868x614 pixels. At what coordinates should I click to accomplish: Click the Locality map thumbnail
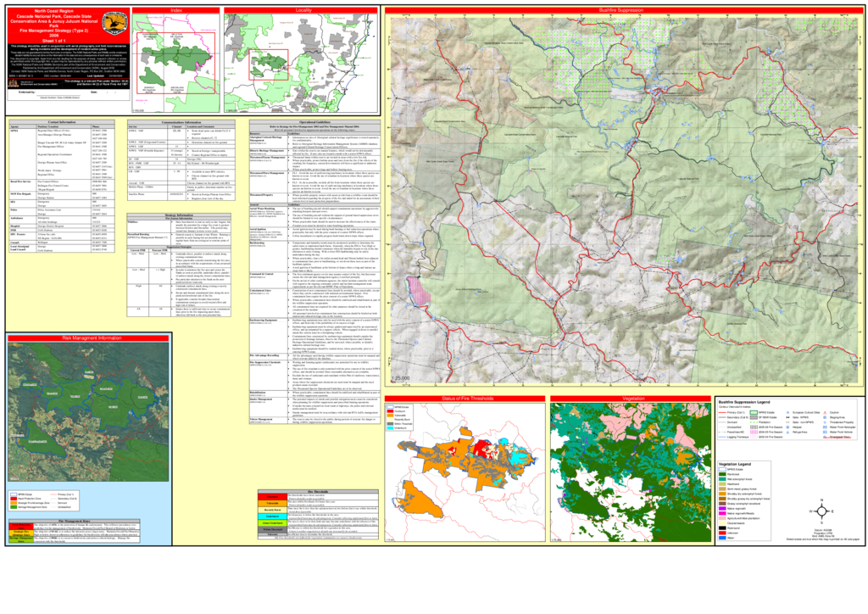302,63
